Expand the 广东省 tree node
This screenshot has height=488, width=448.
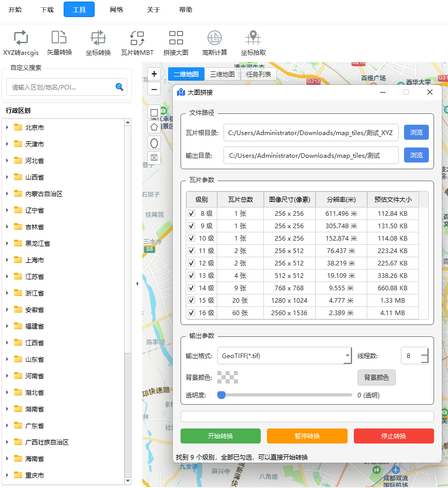coord(7,425)
